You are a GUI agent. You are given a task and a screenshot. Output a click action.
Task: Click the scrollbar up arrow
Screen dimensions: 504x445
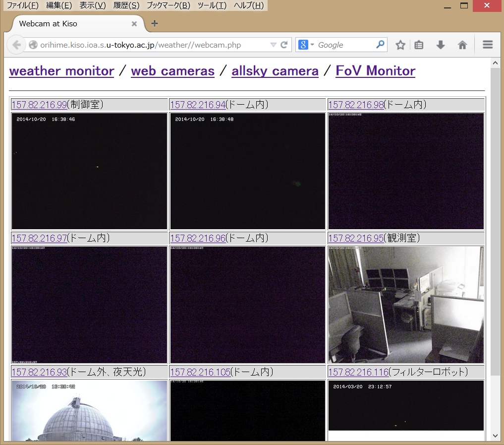495,63
